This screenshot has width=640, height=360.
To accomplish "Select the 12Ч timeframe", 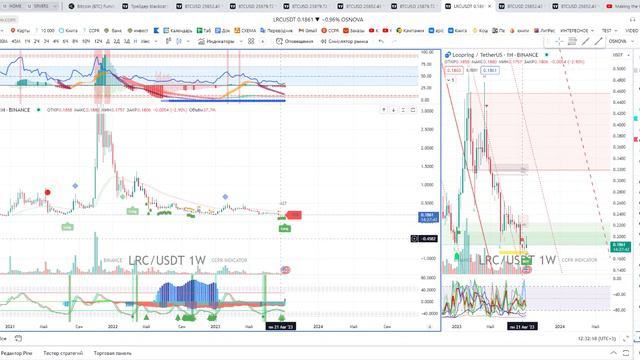I will coord(98,41).
